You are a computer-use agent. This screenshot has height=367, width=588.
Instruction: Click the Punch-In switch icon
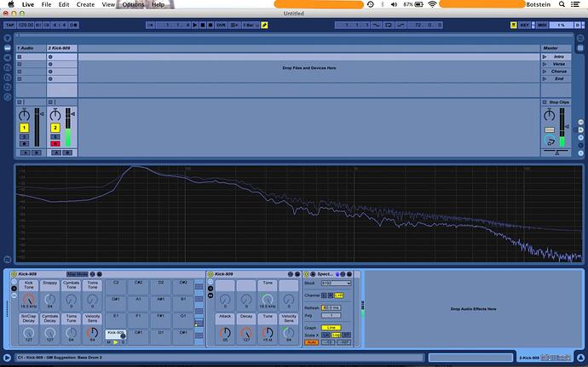tap(376, 25)
